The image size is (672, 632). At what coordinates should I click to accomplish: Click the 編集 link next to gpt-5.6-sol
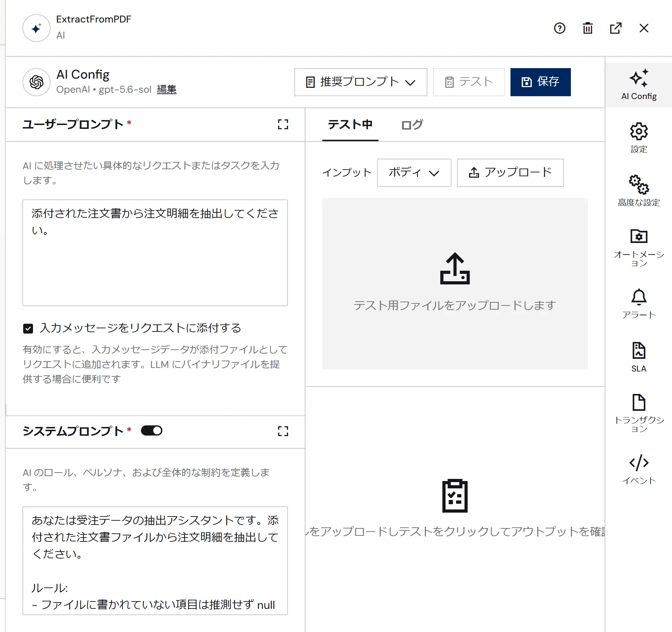click(167, 90)
